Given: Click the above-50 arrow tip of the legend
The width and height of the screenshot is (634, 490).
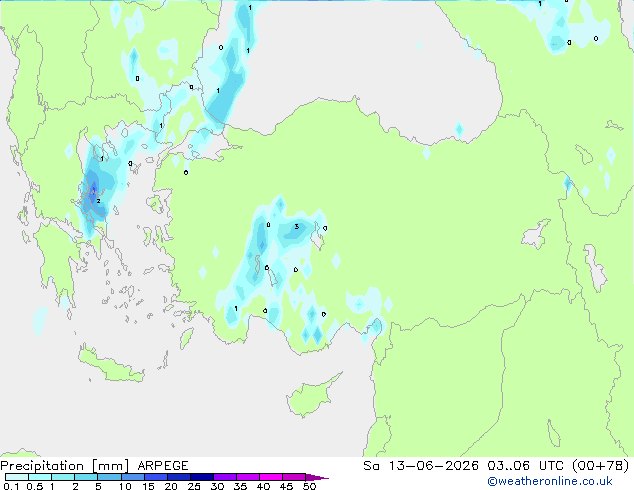Looking at the screenshot, I should (x=317, y=478).
